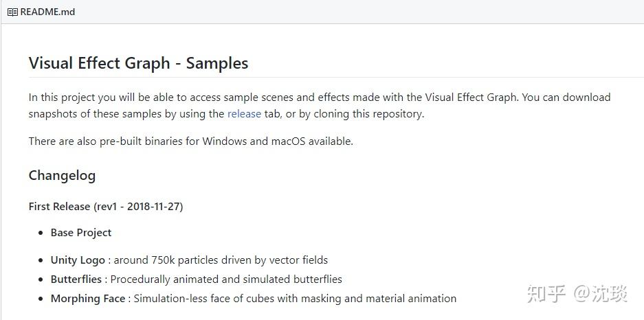
Task: Open the release tab link
Action: pyautogui.click(x=244, y=114)
